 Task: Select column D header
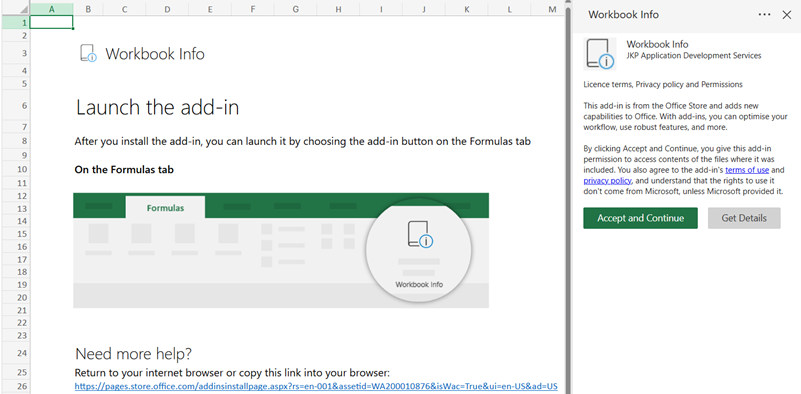click(x=168, y=9)
